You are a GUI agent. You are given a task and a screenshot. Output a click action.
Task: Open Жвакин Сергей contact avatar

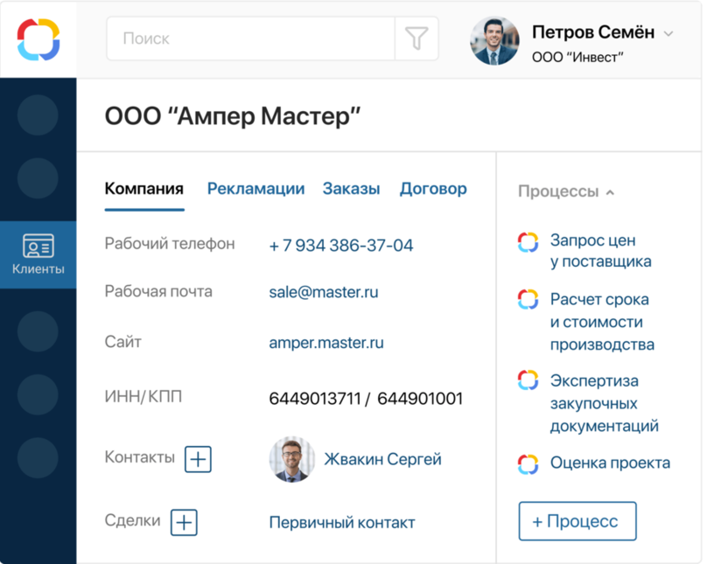click(x=291, y=460)
